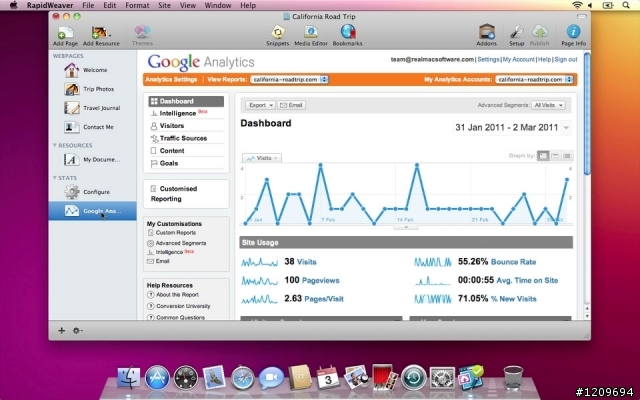Open the Site menu
Image resolution: width=640 pixels, height=400 pixels.
tap(164, 5)
